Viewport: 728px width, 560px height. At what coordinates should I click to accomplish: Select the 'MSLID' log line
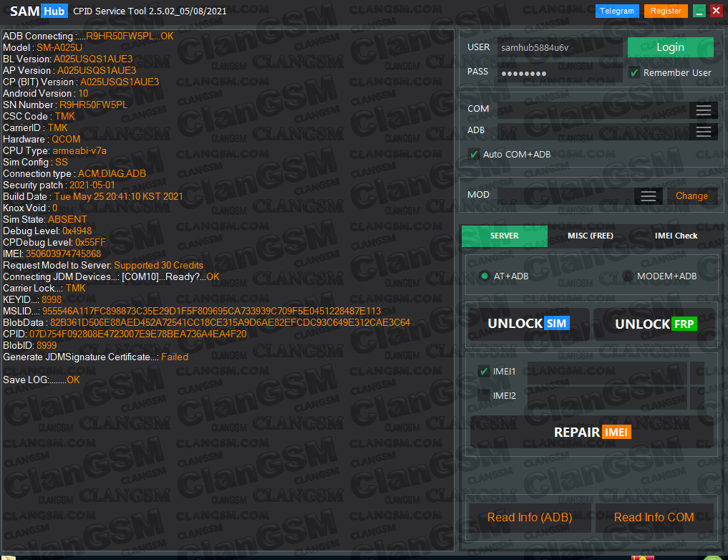point(192,311)
